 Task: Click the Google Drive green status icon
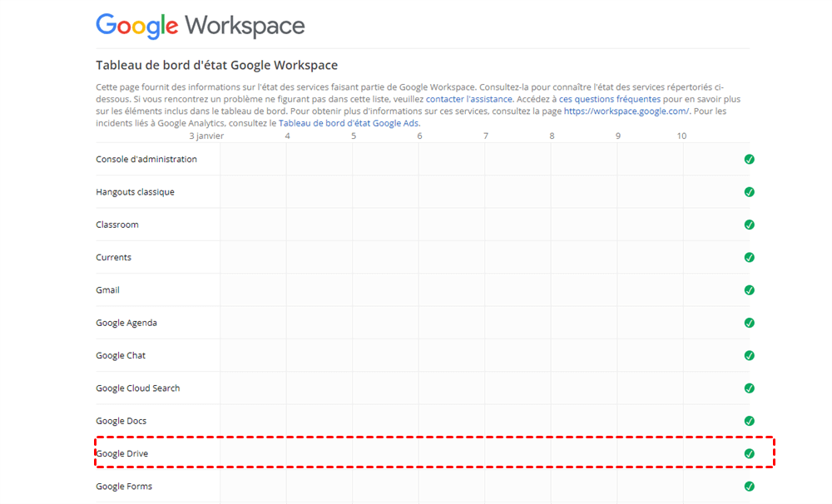[x=749, y=453]
